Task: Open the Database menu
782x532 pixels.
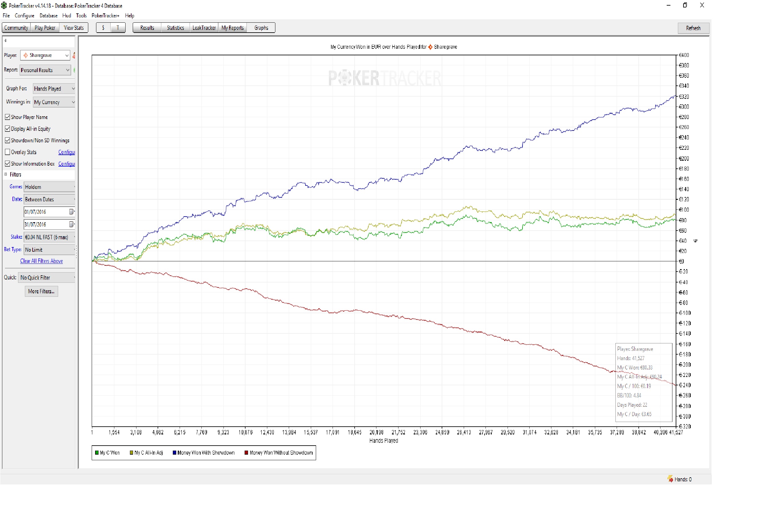Action: coord(48,16)
